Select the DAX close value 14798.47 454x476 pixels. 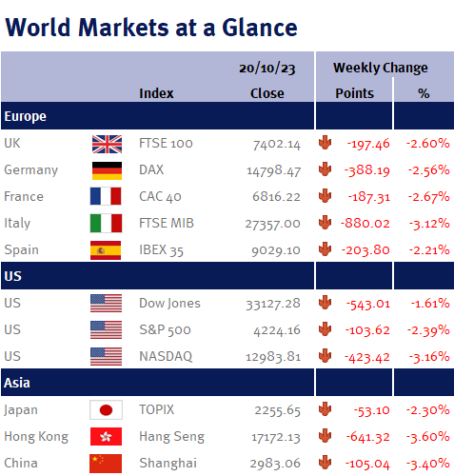274,171
